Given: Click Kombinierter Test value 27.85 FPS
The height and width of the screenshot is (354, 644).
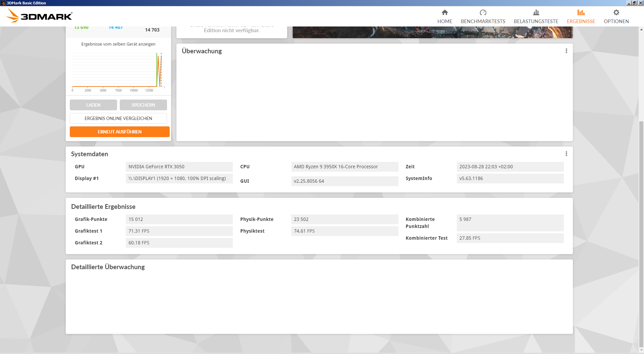Looking at the screenshot, I should coord(510,238).
